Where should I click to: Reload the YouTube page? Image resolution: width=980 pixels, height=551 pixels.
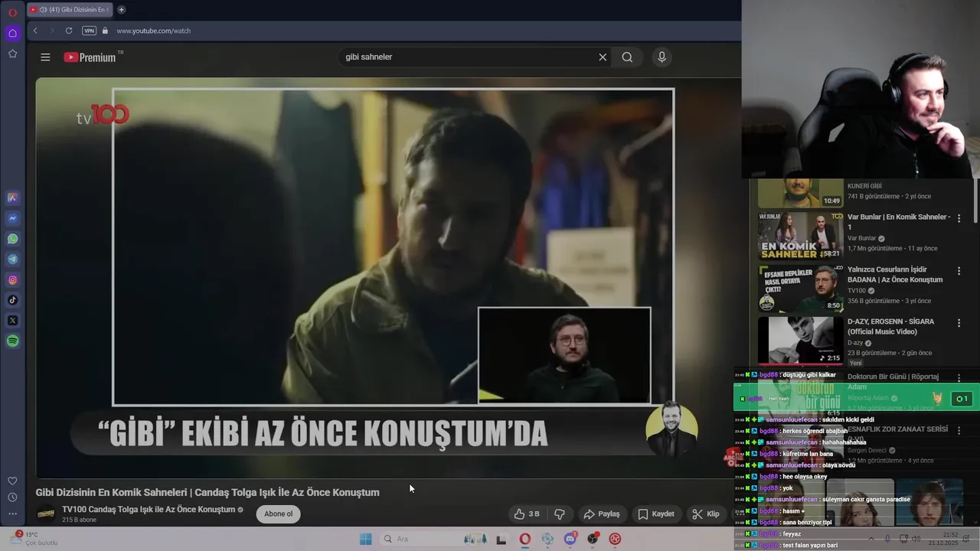pos(69,31)
